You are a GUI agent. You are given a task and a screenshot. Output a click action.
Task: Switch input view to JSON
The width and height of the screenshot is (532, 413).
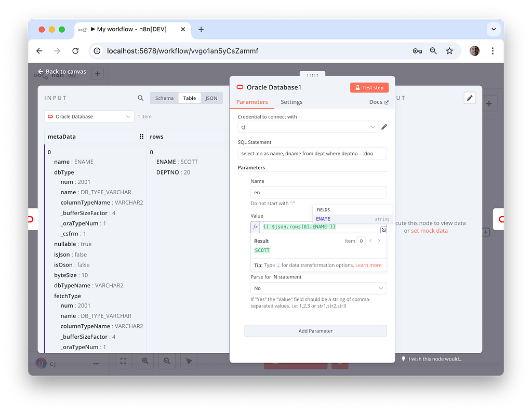[x=211, y=98]
